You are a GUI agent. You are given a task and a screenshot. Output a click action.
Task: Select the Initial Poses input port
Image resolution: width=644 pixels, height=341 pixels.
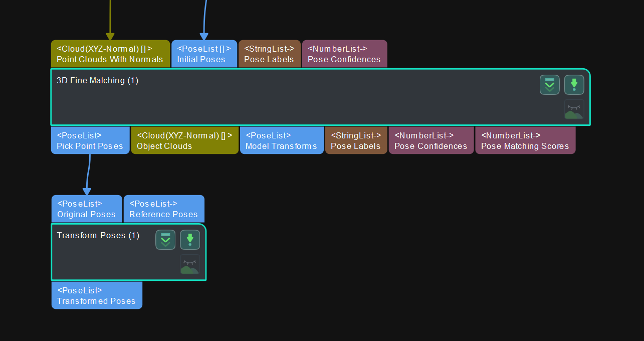(x=204, y=54)
